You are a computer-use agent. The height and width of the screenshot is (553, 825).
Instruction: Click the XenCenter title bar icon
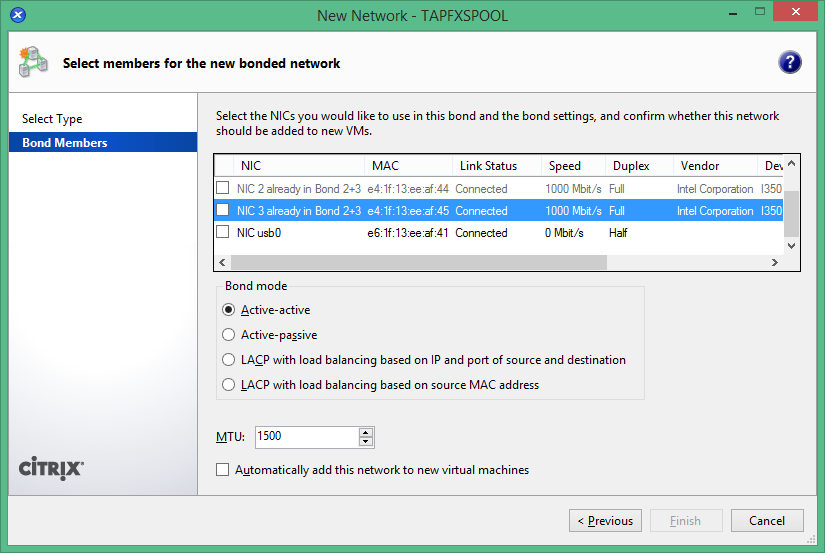click(x=18, y=15)
